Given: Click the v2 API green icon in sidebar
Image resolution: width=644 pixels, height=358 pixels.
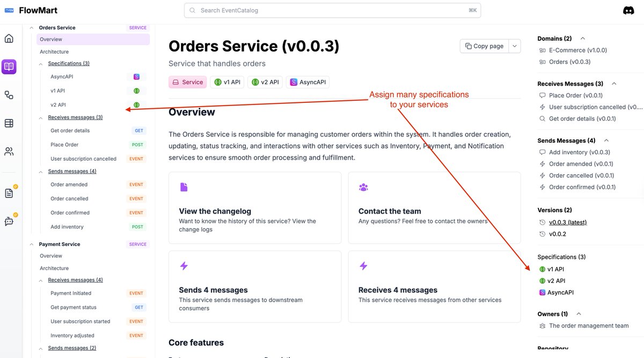Looking at the screenshot, I should [x=136, y=105].
